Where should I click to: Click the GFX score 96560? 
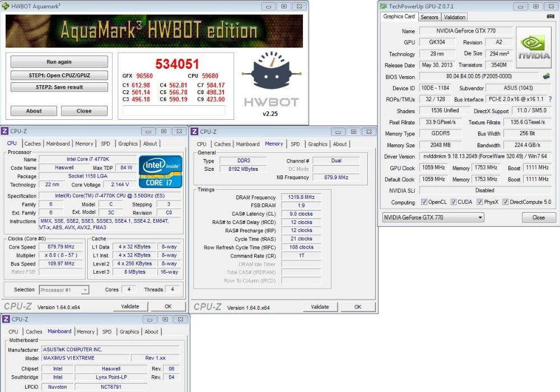(144, 76)
